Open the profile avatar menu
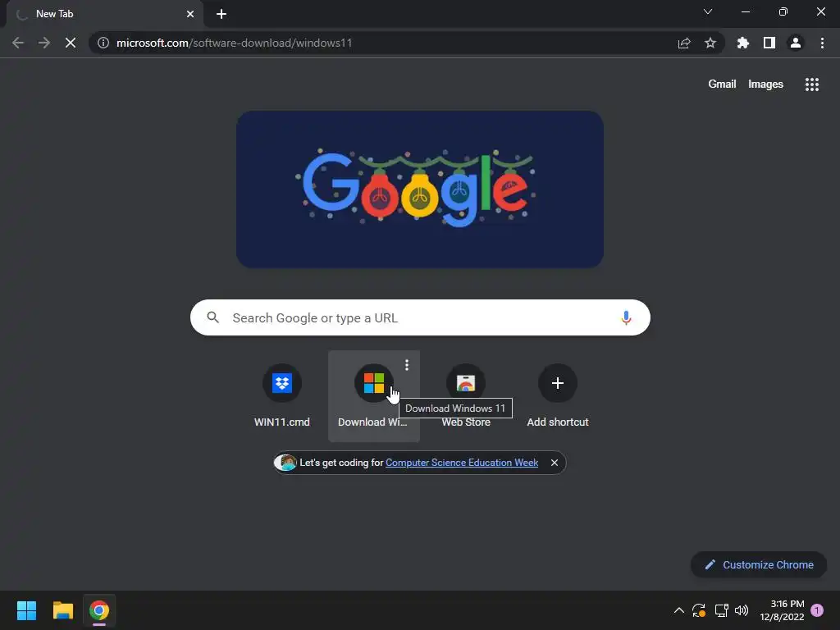 tap(796, 43)
